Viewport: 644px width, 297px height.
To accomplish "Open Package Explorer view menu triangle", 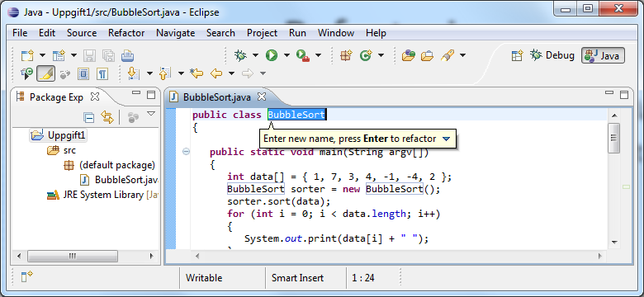I will pyautogui.click(x=151, y=114).
